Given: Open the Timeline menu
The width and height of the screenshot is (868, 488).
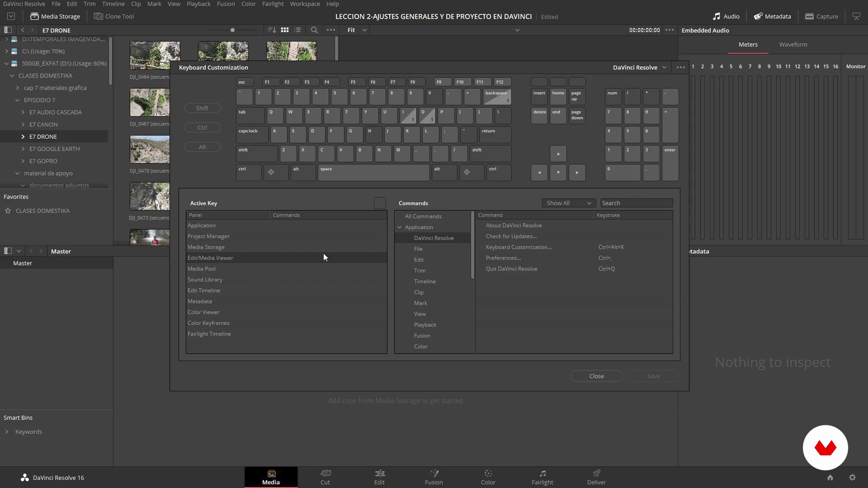Looking at the screenshot, I should click(x=113, y=4).
